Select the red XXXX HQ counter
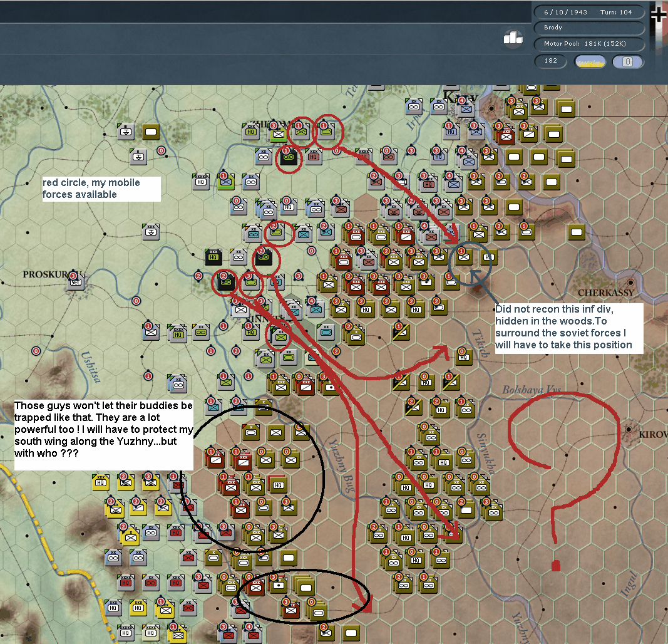This screenshot has width=668, height=644. [125, 582]
